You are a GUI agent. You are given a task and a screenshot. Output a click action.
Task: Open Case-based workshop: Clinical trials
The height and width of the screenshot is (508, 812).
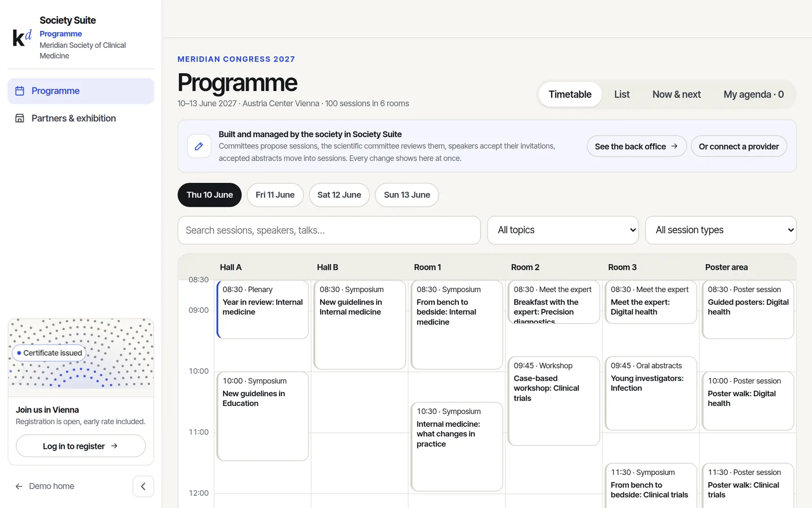click(x=554, y=401)
